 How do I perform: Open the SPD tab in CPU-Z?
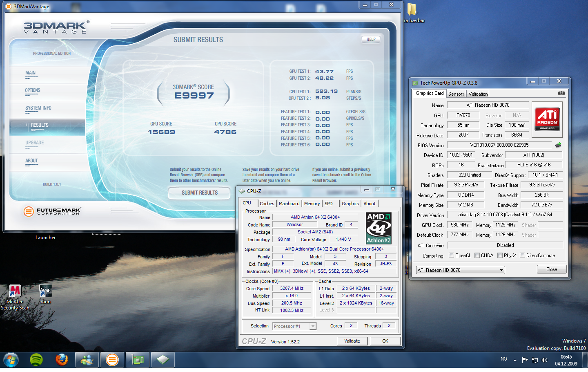[x=329, y=204]
